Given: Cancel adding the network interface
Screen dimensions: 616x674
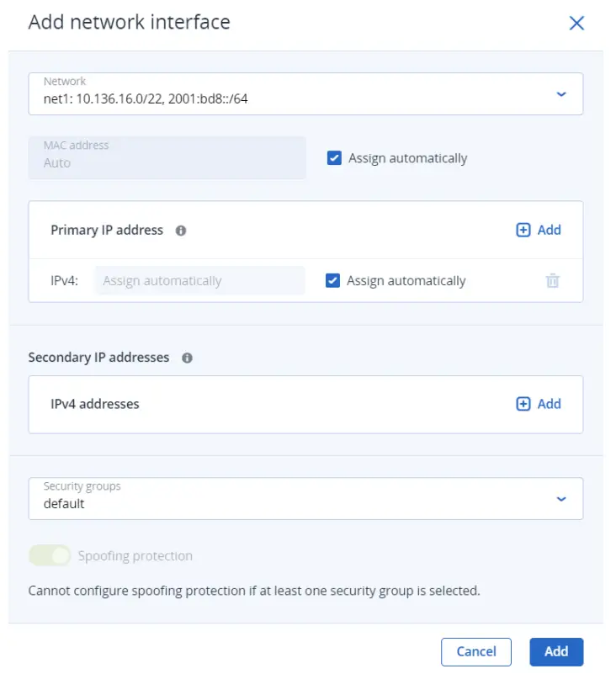Looking at the screenshot, I should [476, 651].
